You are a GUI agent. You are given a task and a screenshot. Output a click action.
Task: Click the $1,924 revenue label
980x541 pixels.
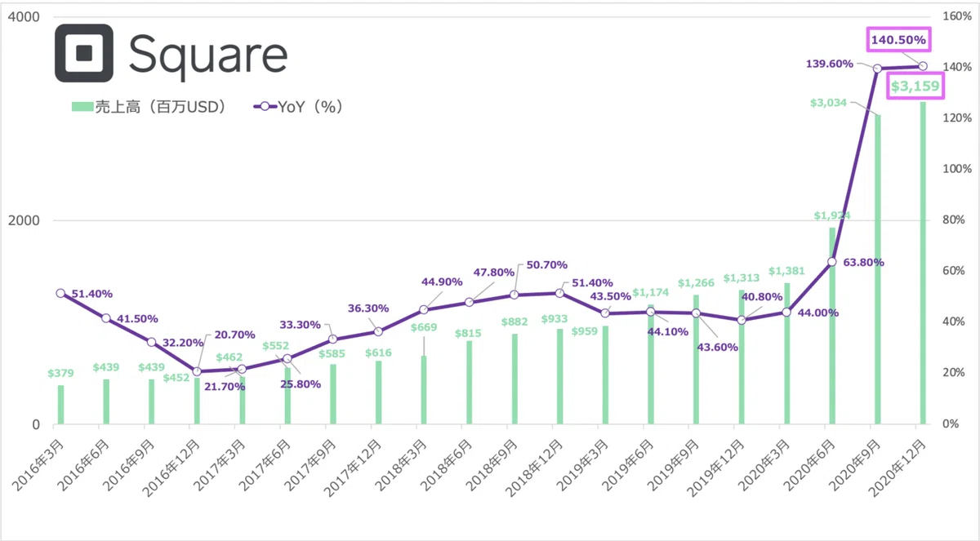tap(832, 215)
